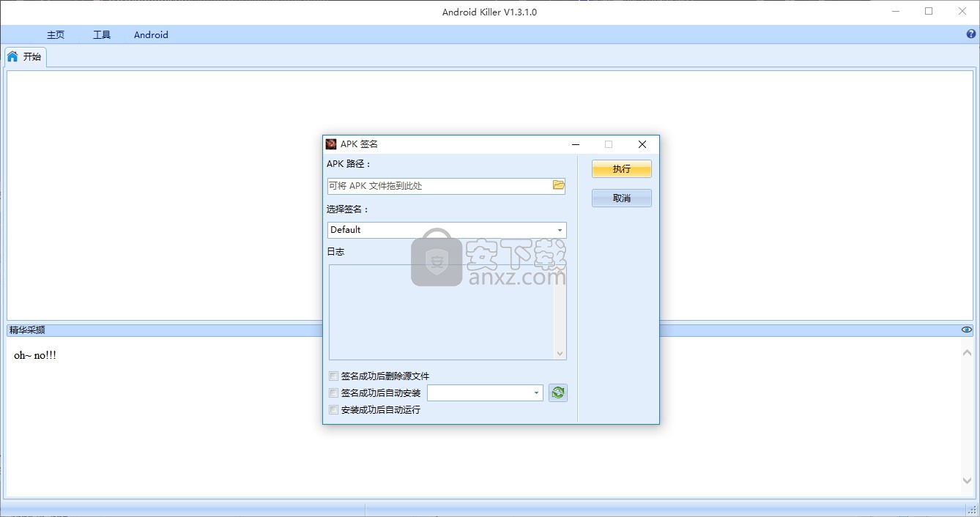Image resolution: width=980 pixels, height=517 pixels.
Task: Click the 取消 button
Action: coord(622,198)
